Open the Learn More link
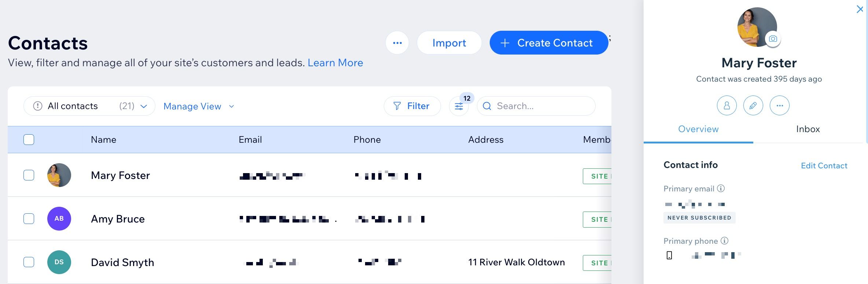Viewport: 868px width, 284px height. click(x=335, y=63)
